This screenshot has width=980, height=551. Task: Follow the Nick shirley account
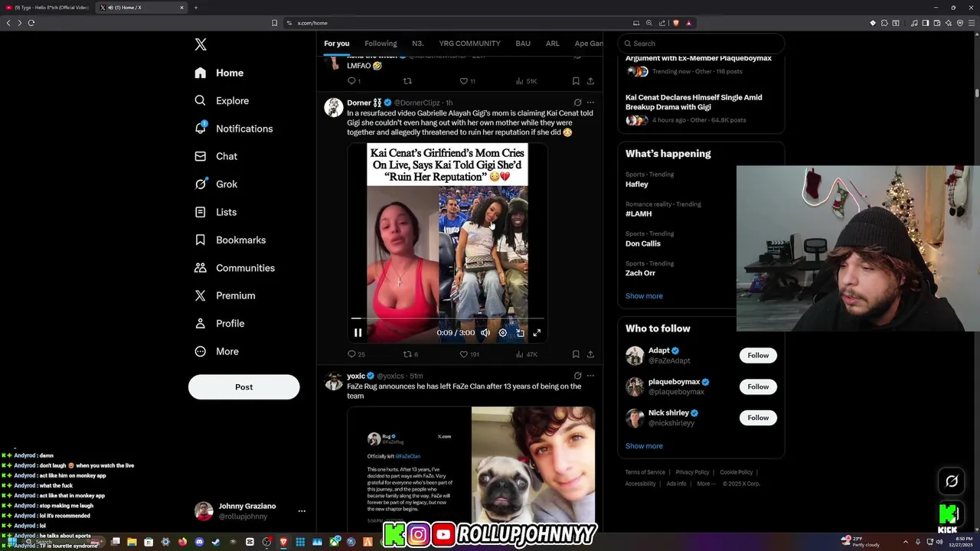coord(758,418)
